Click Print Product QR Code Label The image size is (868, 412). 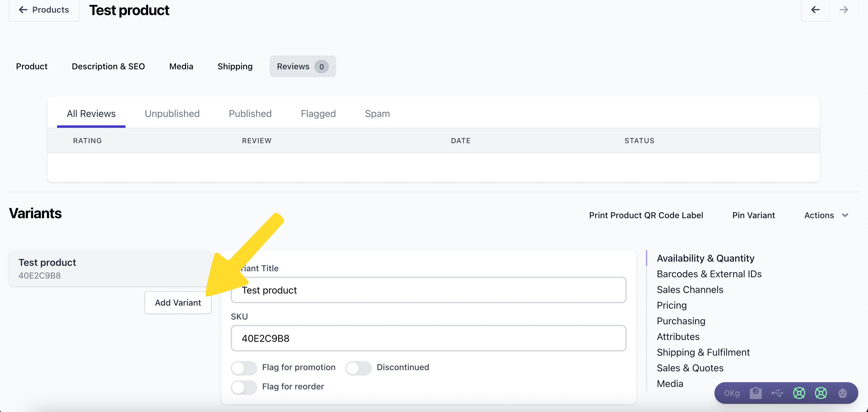(x=646, y=215)
